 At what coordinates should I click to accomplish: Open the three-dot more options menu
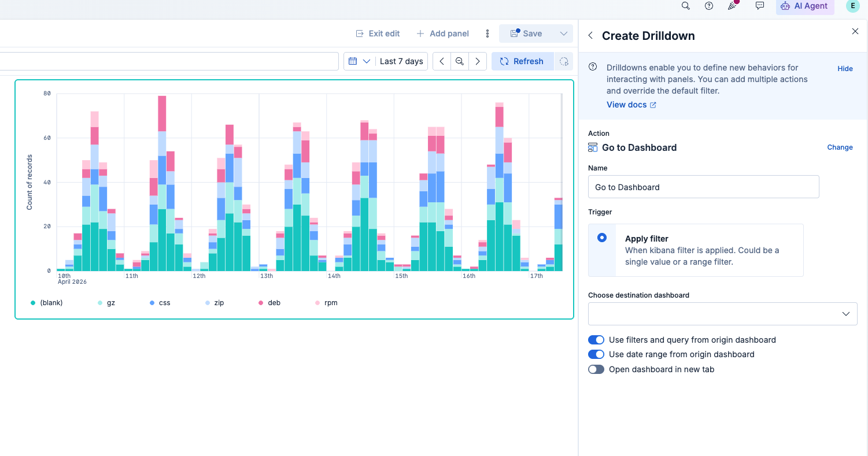coord(487,34)
